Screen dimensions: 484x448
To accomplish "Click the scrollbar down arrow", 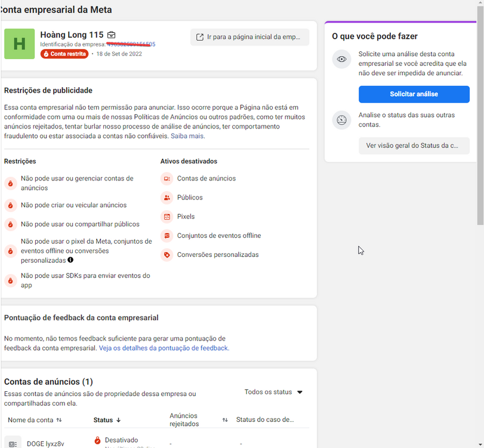I will (x=480, y=445).
